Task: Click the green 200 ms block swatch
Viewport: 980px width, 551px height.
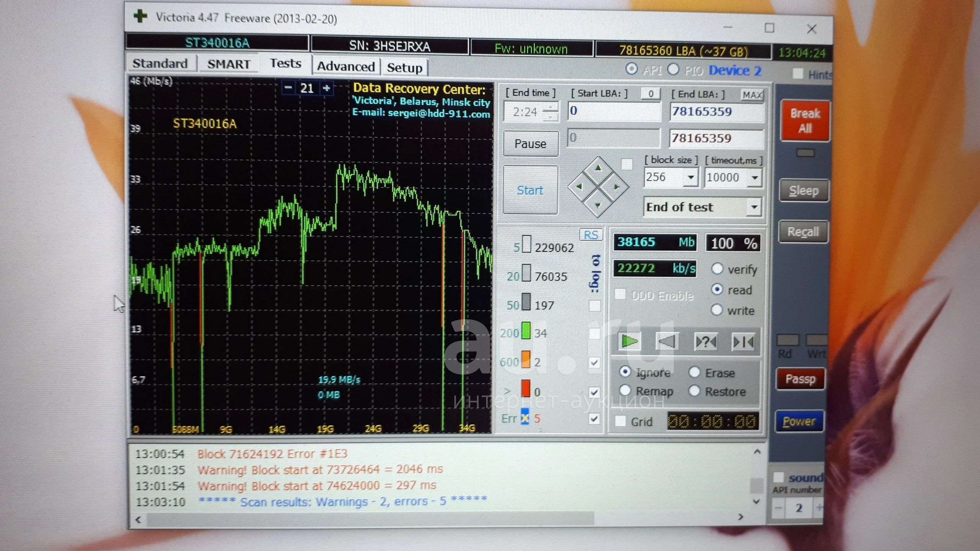Action: coord(526,331)
